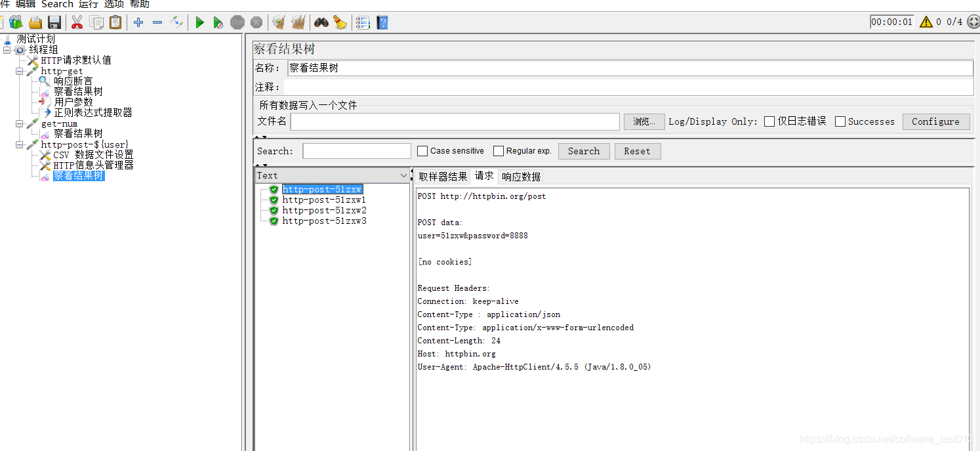Click the 浏览... button

pyautogui.click(x=644, y=121)
